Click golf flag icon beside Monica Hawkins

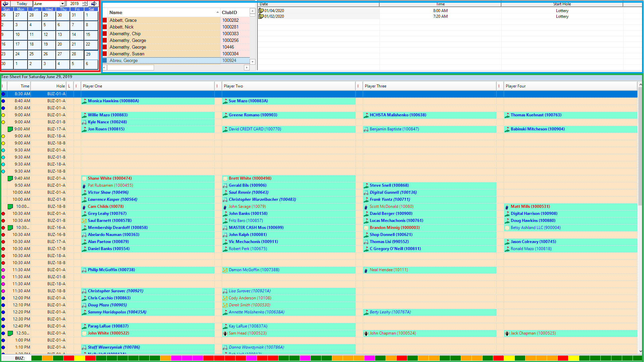coord(84,101)
